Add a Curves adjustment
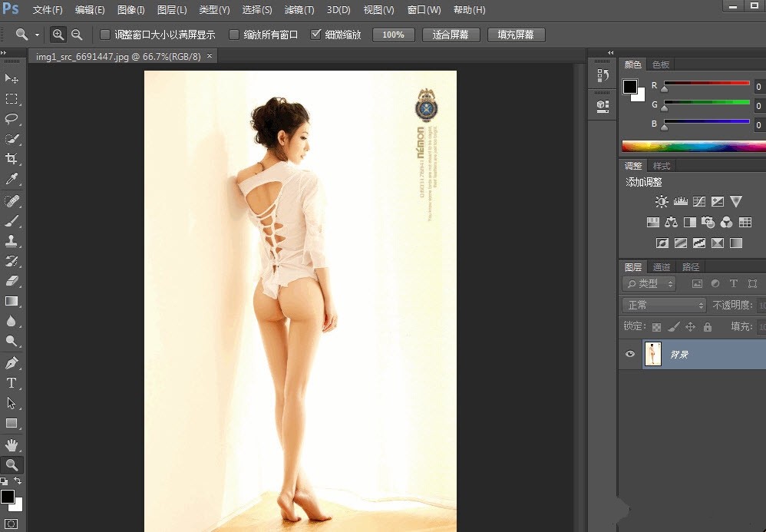Screen dimensions: 766x532 pyautogui.click(x=699, y=201)
